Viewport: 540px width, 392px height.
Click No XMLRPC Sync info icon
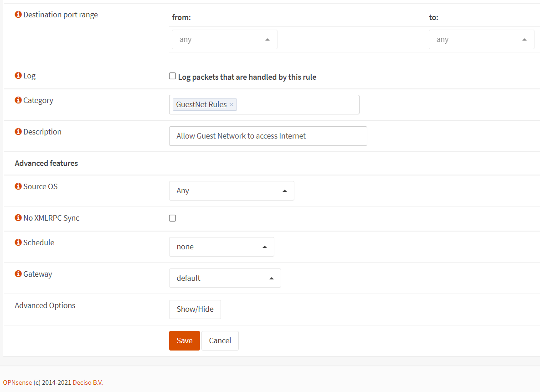tap(18, 218)
